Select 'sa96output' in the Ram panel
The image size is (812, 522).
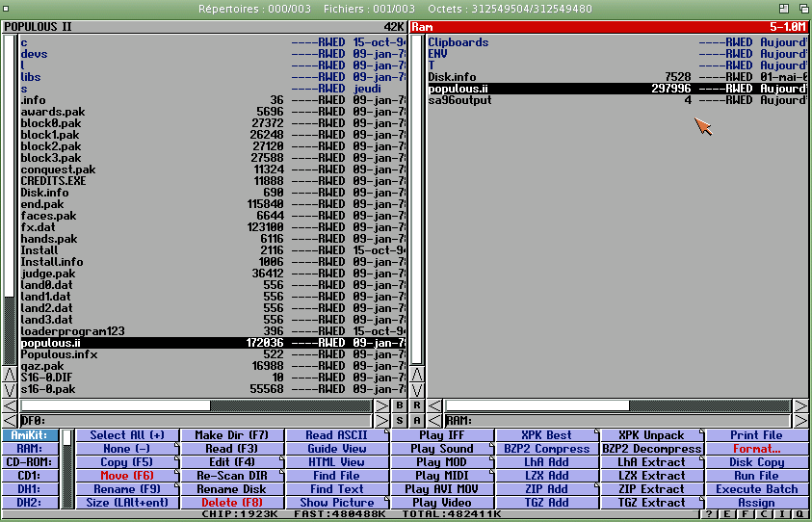pyautogui.click(x=617, y=100)
